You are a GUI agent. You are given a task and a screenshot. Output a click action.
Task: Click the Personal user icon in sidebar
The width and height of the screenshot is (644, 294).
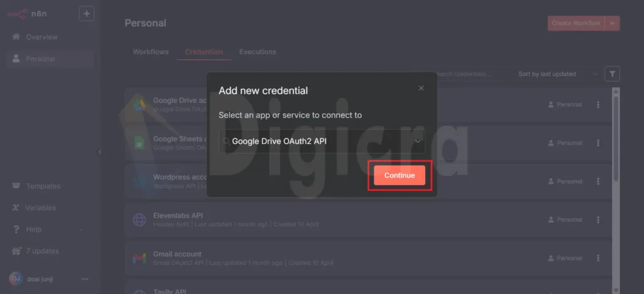(x=16, y=58)
